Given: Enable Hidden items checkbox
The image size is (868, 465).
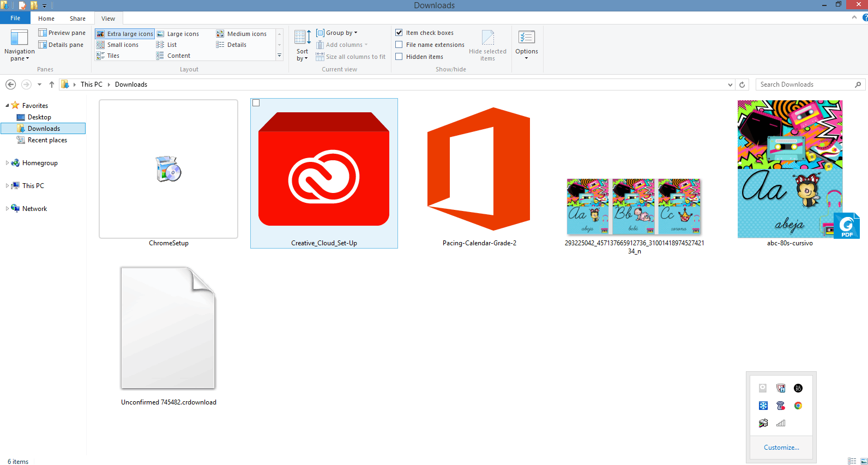Looking at the screenshot, I should point(399,57).
